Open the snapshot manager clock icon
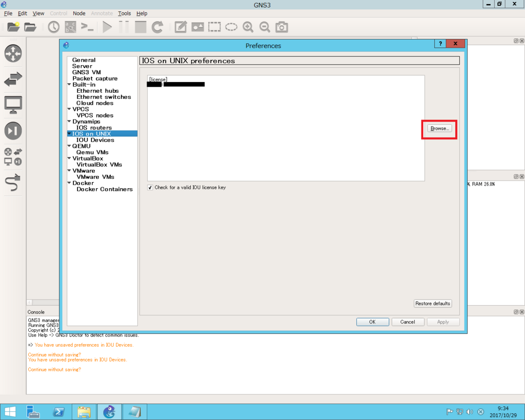The width and height of the screenshot is (525, 420). 53,27
